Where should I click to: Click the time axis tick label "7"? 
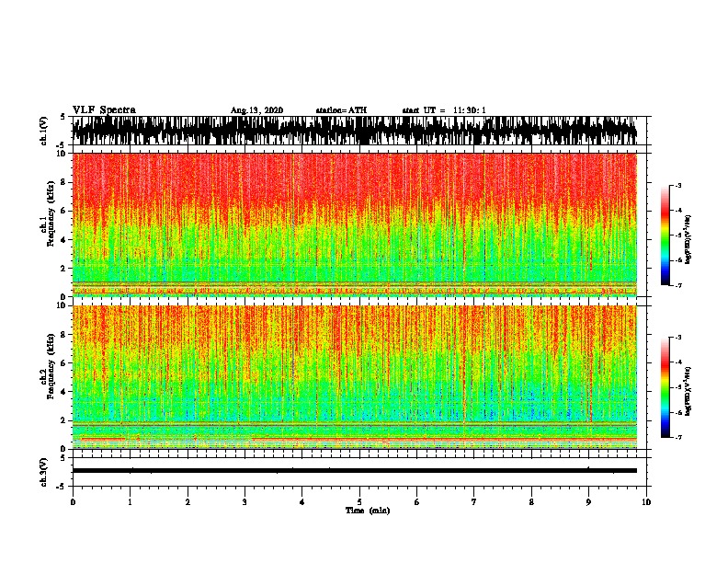(474, 502)
